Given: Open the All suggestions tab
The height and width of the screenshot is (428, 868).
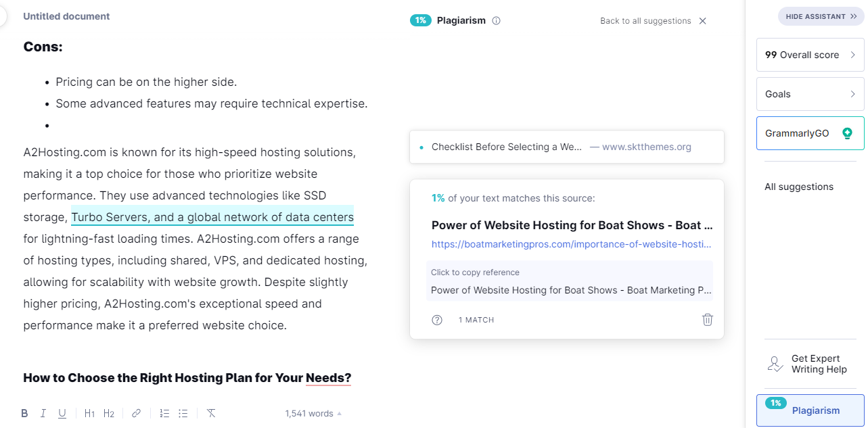Looking at the screenshot, I should [x=799, y=187].
